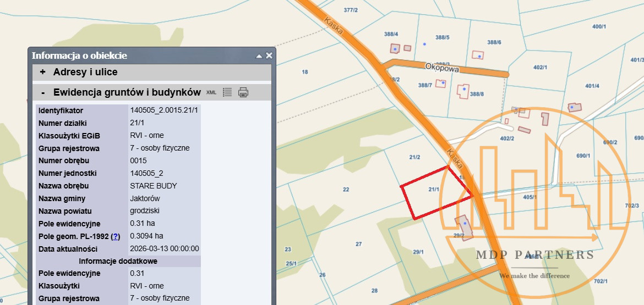Close the Informacja o obiekcie panel
This screenshot has width=644, height=305.
pyautogui.click(x=269, y=56)
